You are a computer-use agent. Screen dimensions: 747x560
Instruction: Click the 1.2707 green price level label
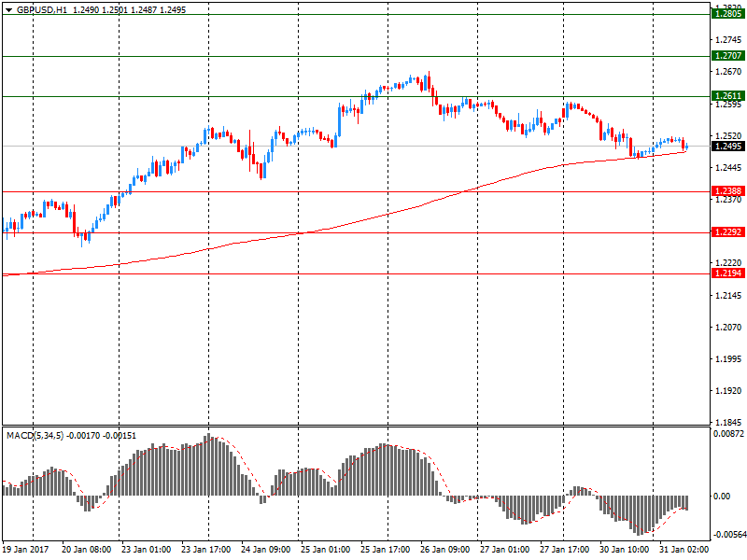[728, 56]
